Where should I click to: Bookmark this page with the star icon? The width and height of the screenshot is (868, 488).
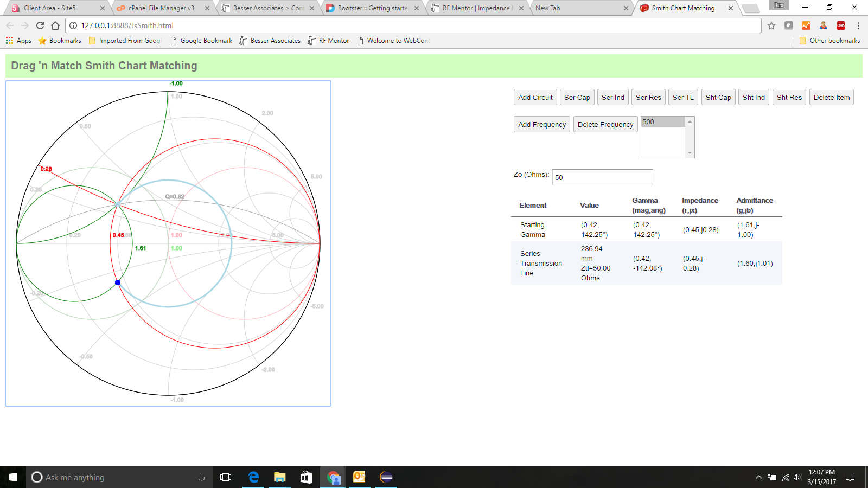(x=771, y=25)
